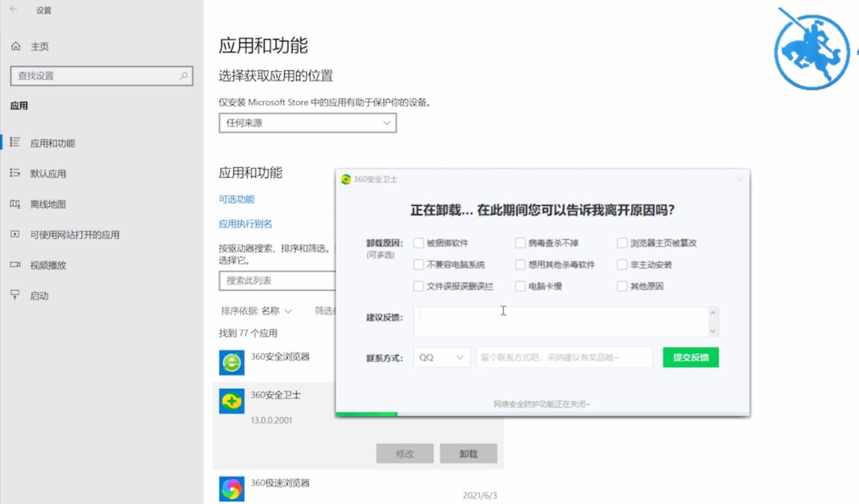Check the 非主动安装 reason
859x504 pixels.
point(622,264)
